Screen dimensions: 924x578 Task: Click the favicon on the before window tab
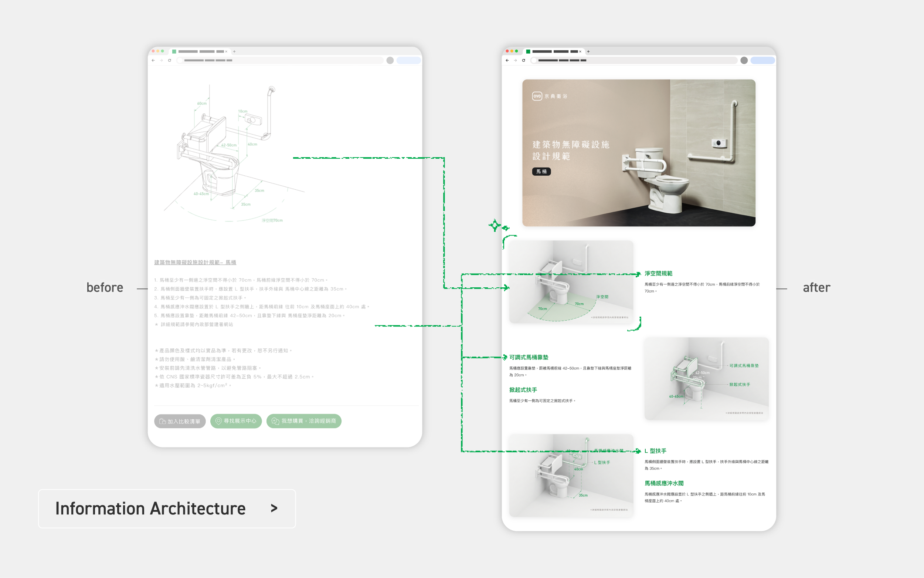pyautogui.click(x=174, y=51)
